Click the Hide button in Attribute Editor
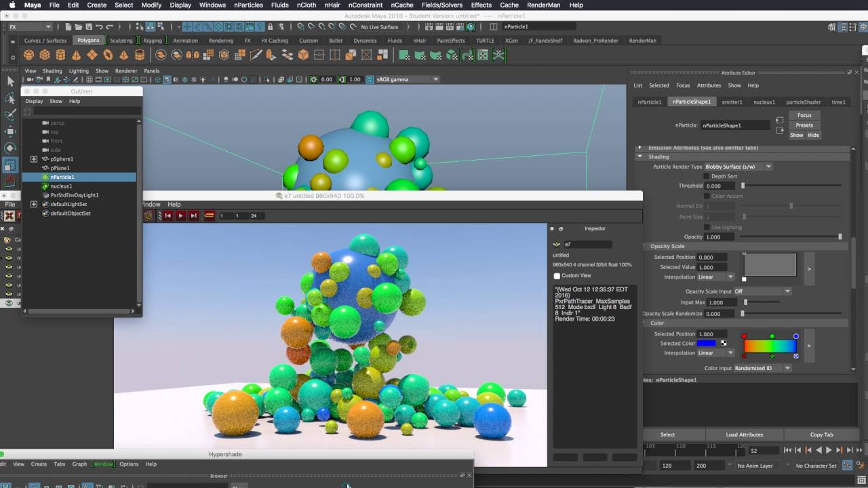This screenshot has height=488, width=868. (x=813, y=135)
